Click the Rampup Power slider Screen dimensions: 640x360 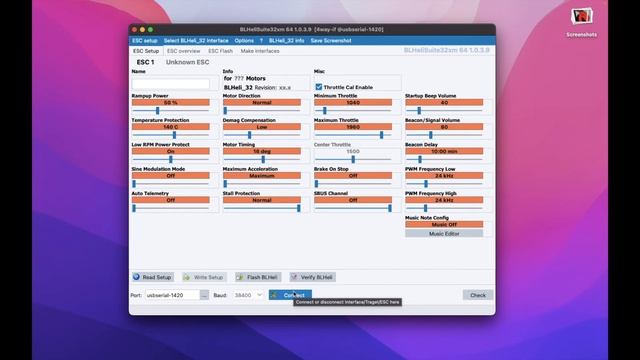(x=171, y=111)
